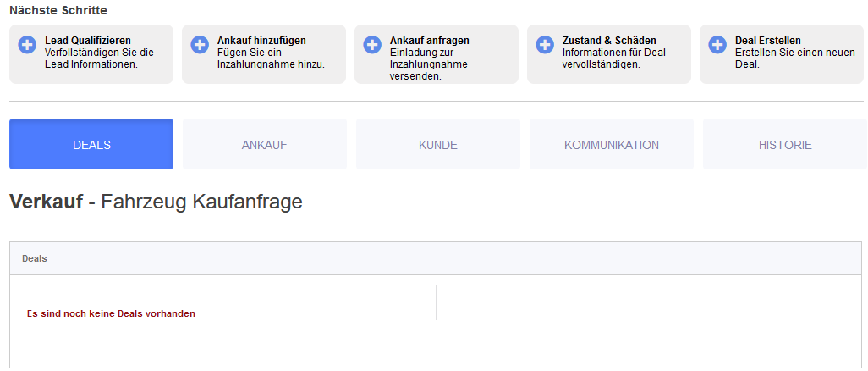Viewport: 868px width, 371px height.
Task: Click text 'Einladung zur Inzahlungnahme versenden.'
Action: click(429, 64)
